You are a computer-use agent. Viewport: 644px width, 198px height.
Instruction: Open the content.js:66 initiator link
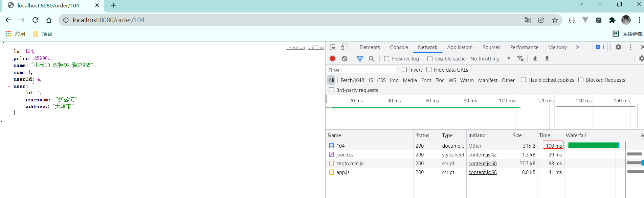click(483, 172)
